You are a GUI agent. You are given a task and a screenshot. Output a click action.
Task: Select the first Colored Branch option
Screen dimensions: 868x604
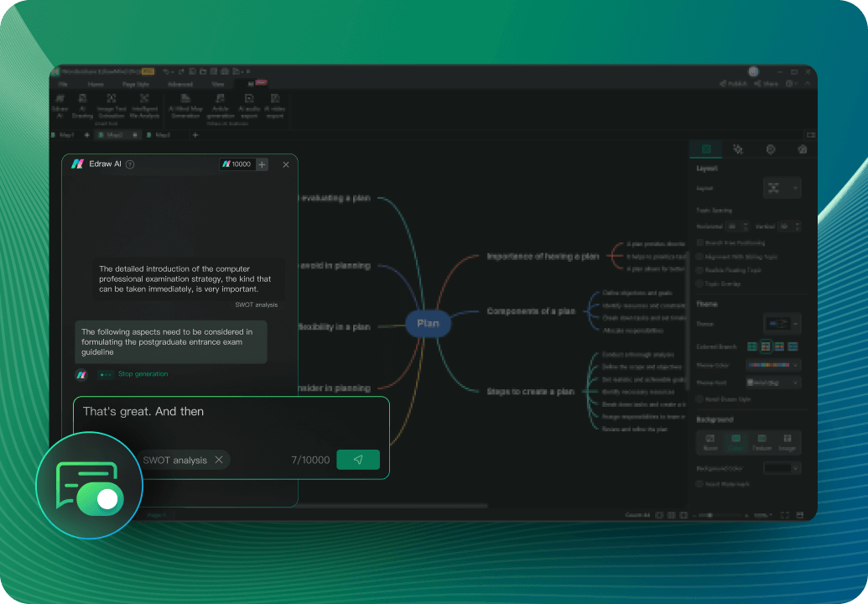point(751,346)
